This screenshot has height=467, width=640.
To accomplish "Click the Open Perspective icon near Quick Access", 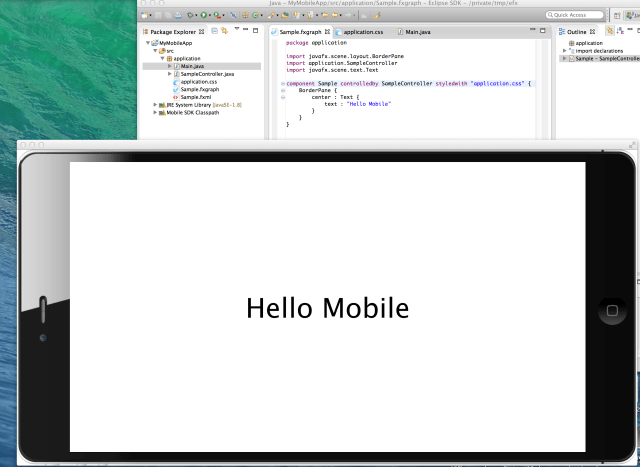I will point(617,15).
